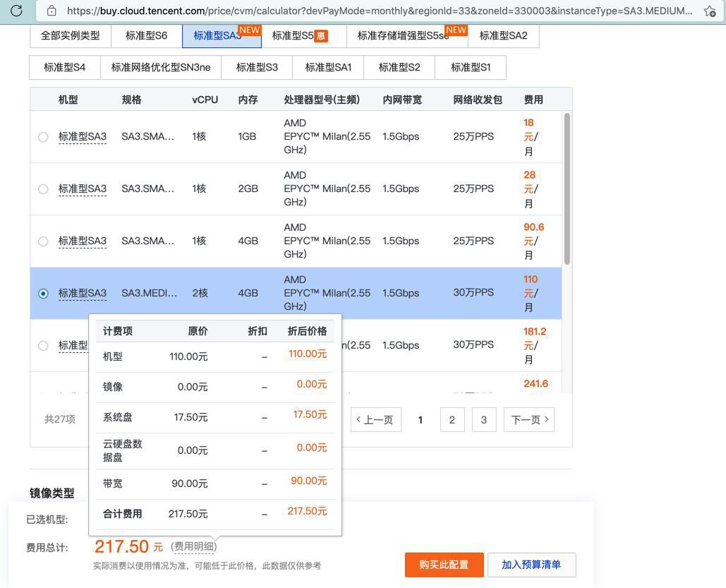Click the lock icon in address bar

(52, 11)
